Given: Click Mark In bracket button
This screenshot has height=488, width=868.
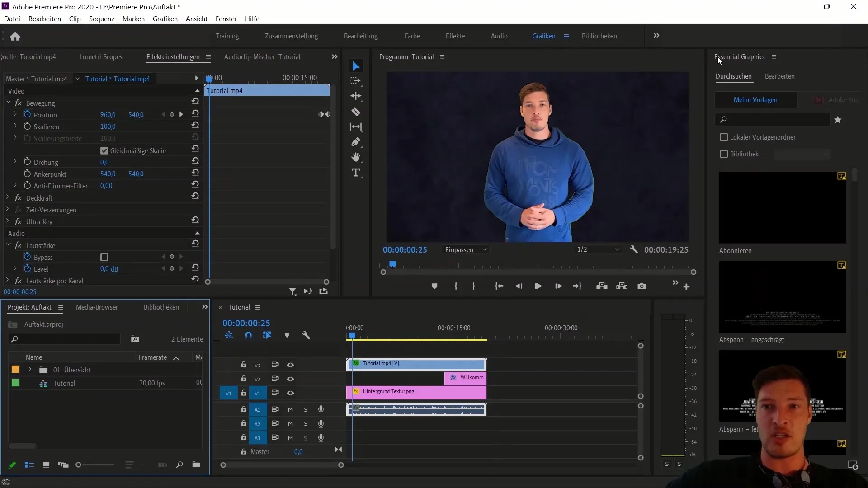Looking at the screenshot, I should (456, 286).
